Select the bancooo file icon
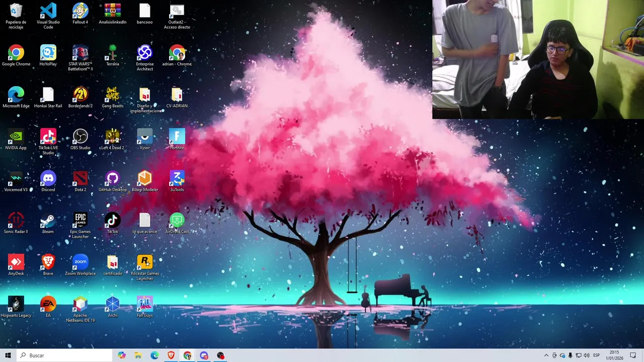Viewport: 644px width, 362px height. click(144, 11)
